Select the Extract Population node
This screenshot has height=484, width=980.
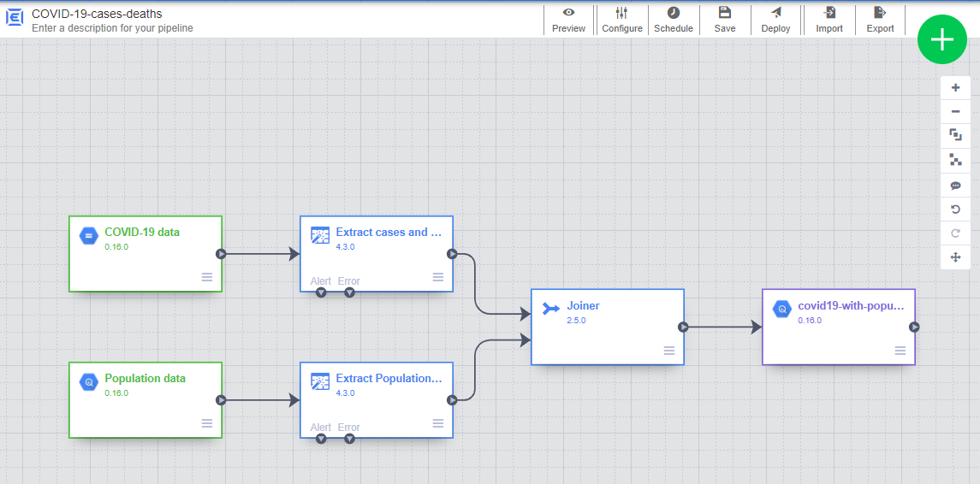(376, 400)
